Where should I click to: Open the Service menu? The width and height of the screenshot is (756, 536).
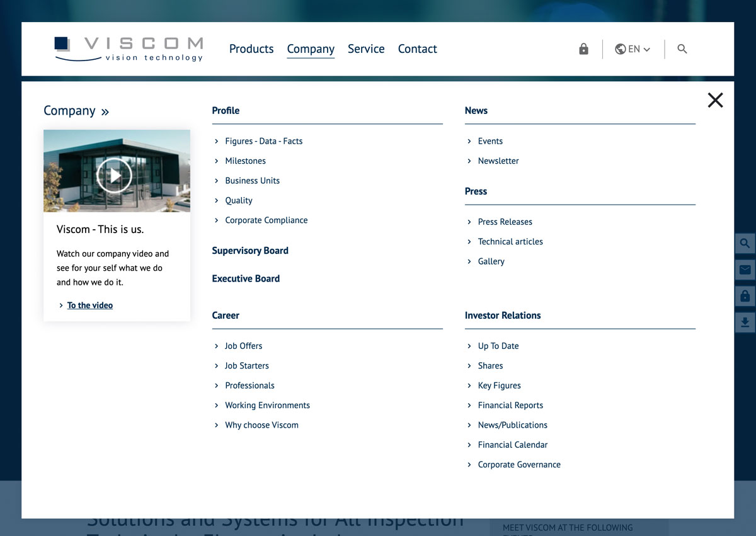tap(366, 49)
